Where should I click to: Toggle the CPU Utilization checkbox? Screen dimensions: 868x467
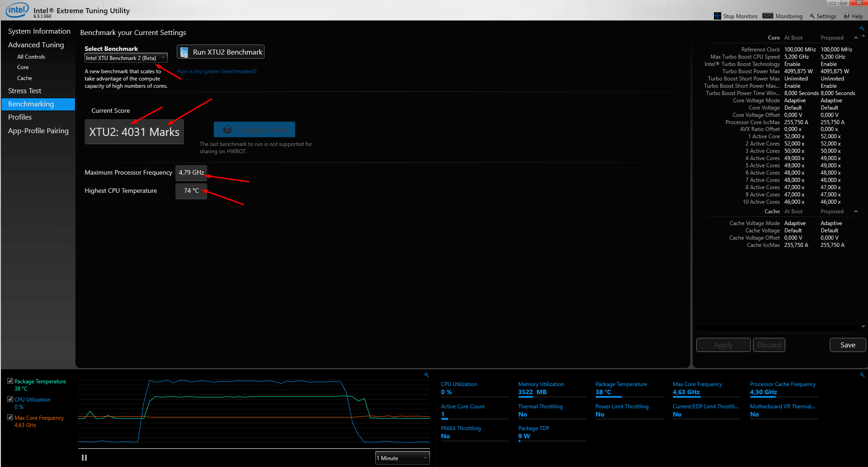coord(10,399)
